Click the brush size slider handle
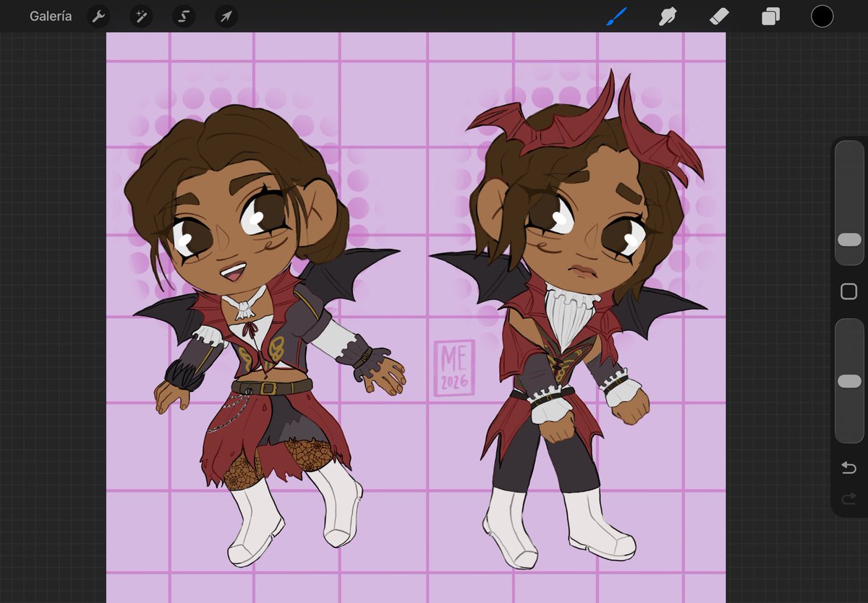Viewport: 868px width, 603px height. (x=849, y=239)
